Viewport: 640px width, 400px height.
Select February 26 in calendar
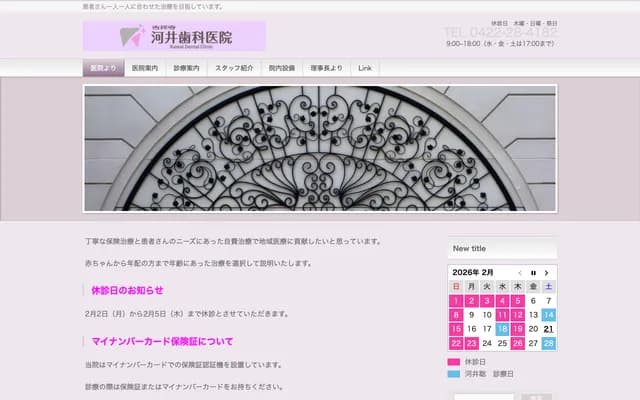(x=518, y=343)
